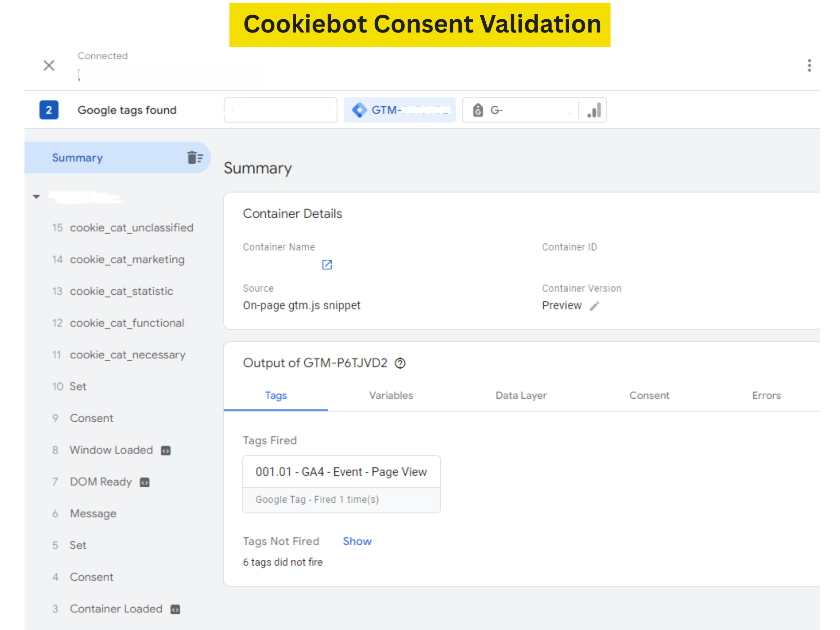Click the pencil icon beside Preview version
This screenshot has height=630, width=840.
pos(594,306)
